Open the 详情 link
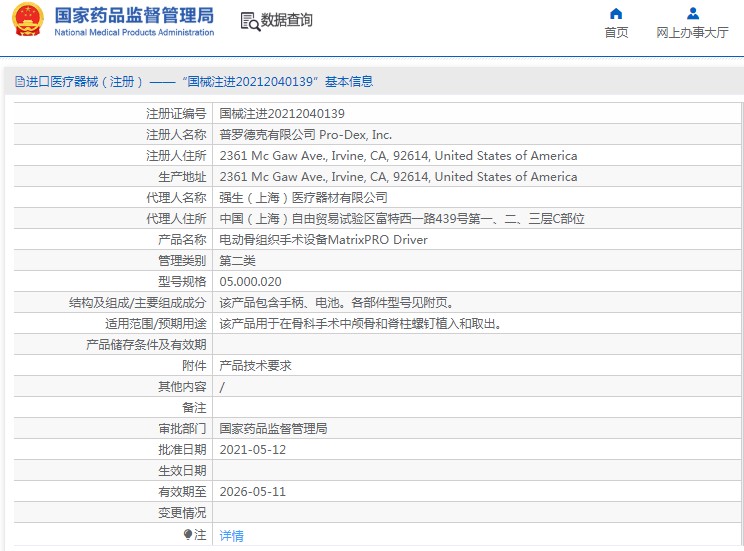 click(x=232, y=535)
